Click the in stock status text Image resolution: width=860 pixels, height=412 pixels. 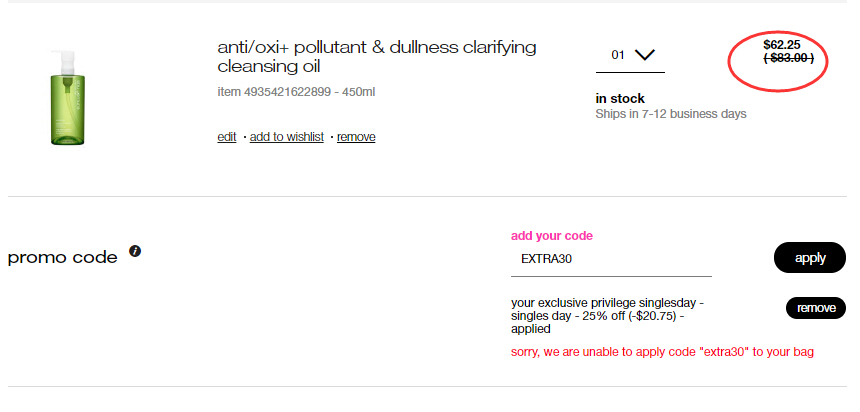point(620,99)
